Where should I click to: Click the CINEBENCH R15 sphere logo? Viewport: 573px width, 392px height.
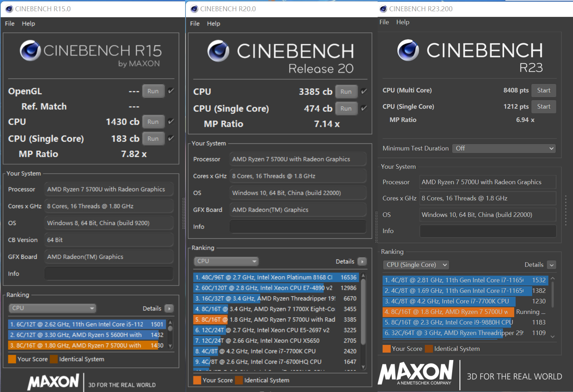pos(30,51)
